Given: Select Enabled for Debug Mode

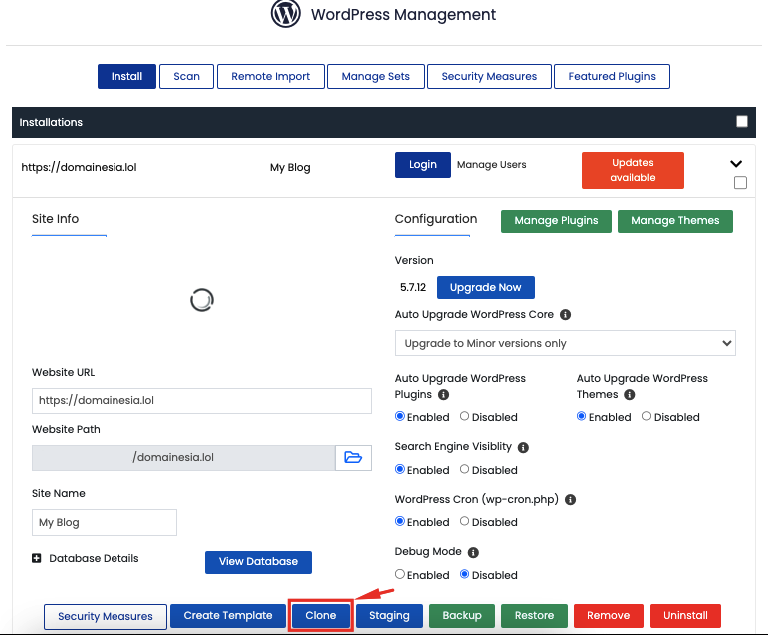Looking at the screenshot, I should point(400,574).
